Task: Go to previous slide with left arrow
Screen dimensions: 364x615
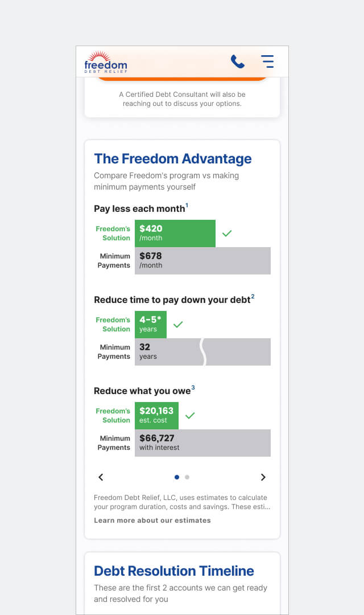Action: click(101, 477)
